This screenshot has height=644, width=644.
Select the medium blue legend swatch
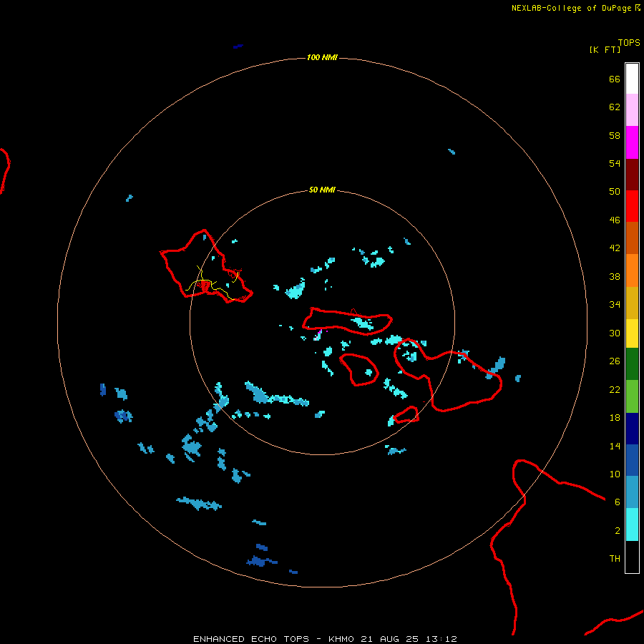(632, 460)
